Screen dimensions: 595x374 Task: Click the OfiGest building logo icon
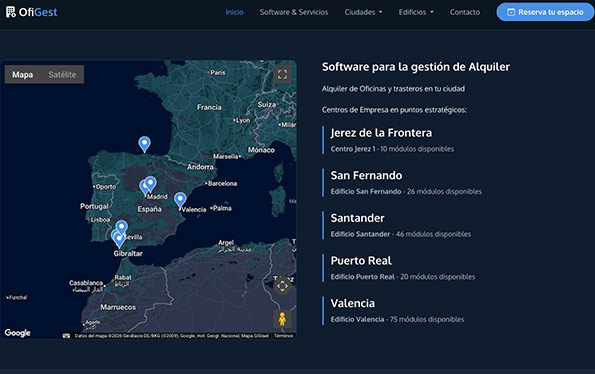coord(11,12)
